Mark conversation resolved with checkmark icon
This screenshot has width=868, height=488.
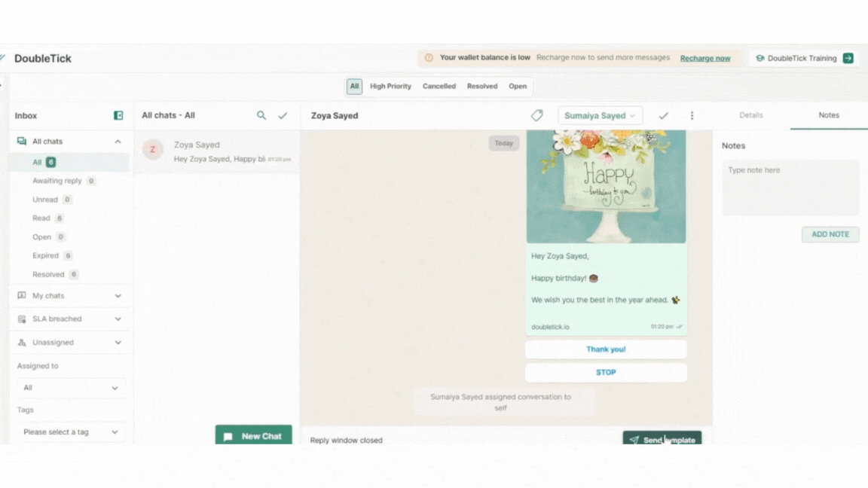[x=663, y=116]
